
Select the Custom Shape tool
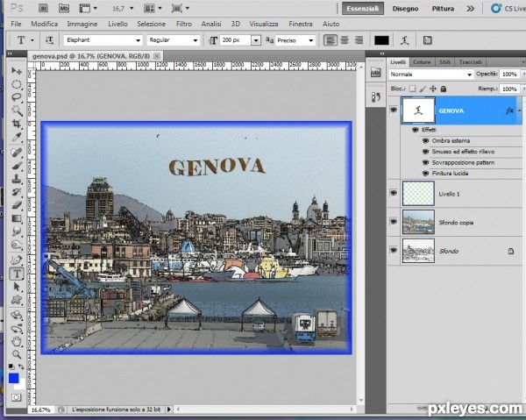pyautogui.click(x=17, y=300)
